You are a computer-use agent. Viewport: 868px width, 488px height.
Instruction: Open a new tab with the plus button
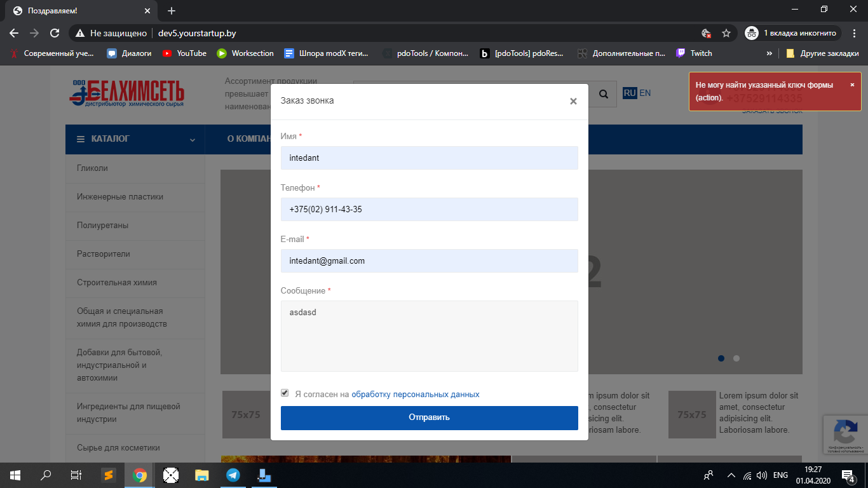172,11
